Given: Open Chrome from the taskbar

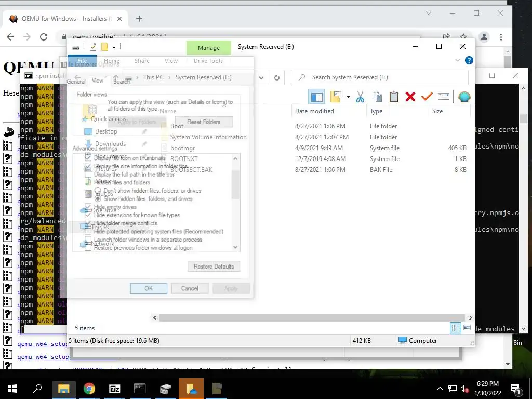Looking at the screenshot, I should click(x=89, y=389).
